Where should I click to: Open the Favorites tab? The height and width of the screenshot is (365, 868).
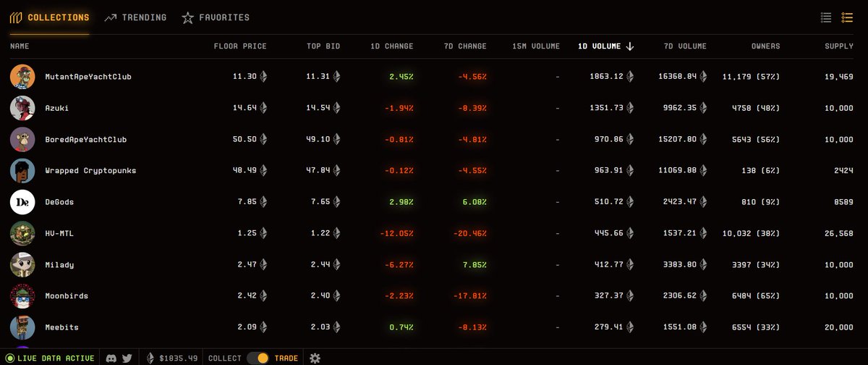click(x=216, y=17)
